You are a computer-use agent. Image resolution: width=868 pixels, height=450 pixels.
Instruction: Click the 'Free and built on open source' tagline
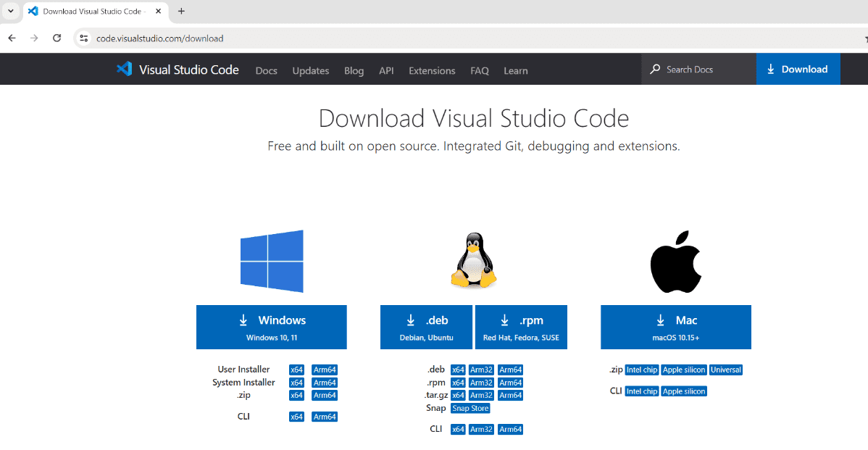(474, 146)
